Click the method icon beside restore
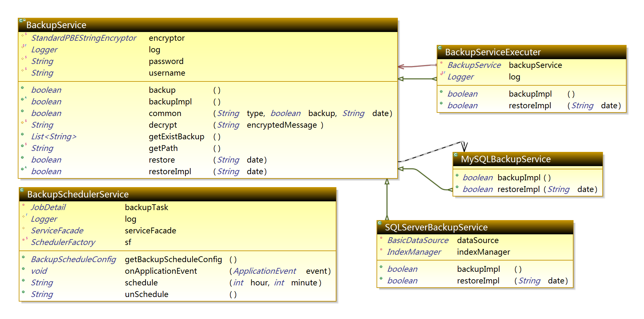 click(x=22, y=157)
